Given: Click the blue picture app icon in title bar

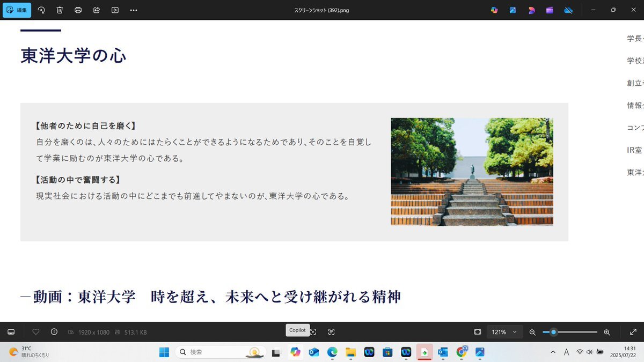Looking at the screenshot, I should pyautogui.click(x=513, y=10).
